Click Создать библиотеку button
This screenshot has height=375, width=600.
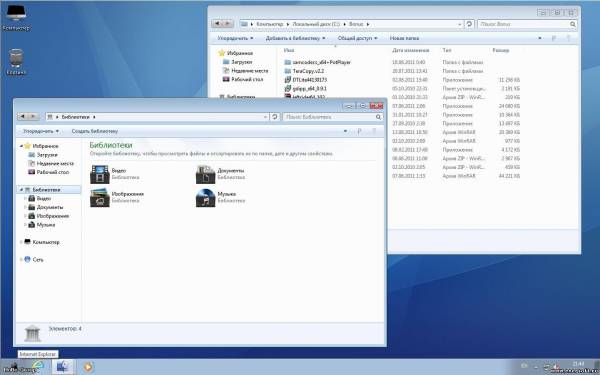pyautogui.click(x=95, y=131)
